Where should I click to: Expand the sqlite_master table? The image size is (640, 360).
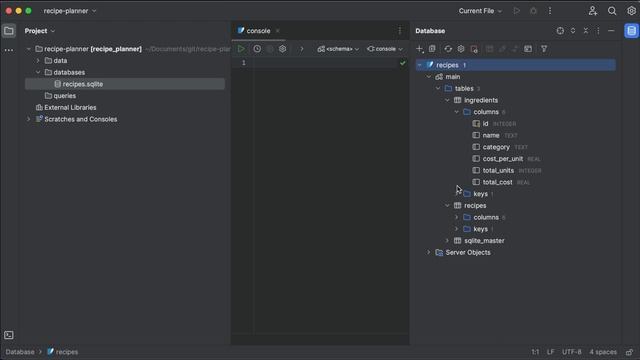pyautogui.click(x=447, y=241)
